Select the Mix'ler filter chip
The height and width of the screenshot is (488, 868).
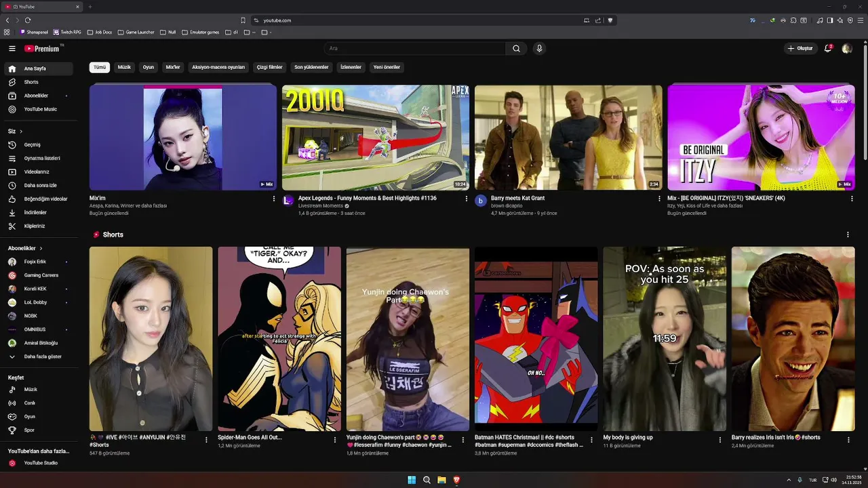[173, 67]
